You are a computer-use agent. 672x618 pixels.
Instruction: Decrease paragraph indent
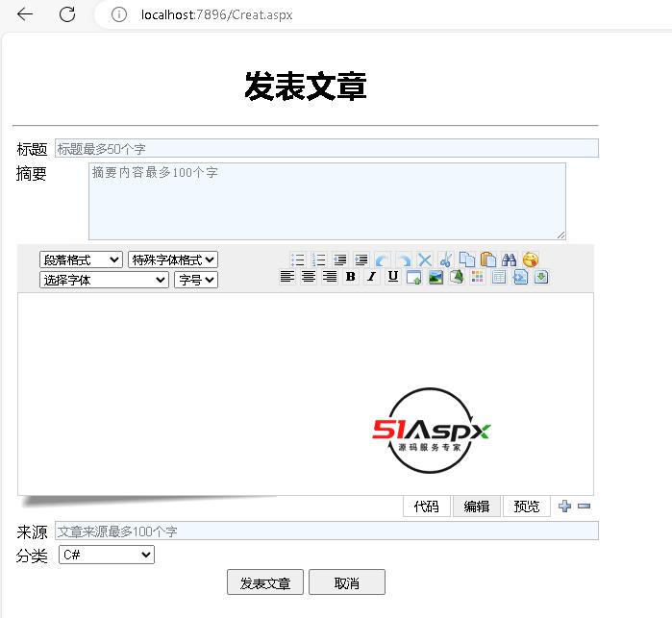coord(340,260)
